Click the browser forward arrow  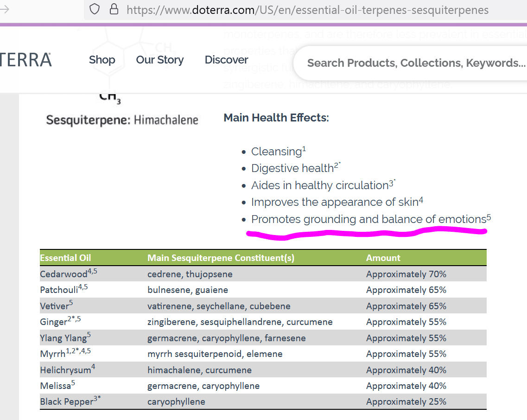pos(5,9)
